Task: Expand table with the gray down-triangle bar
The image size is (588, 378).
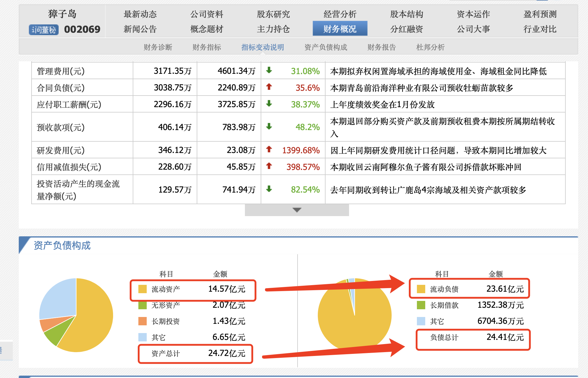Action: point(297,210)
